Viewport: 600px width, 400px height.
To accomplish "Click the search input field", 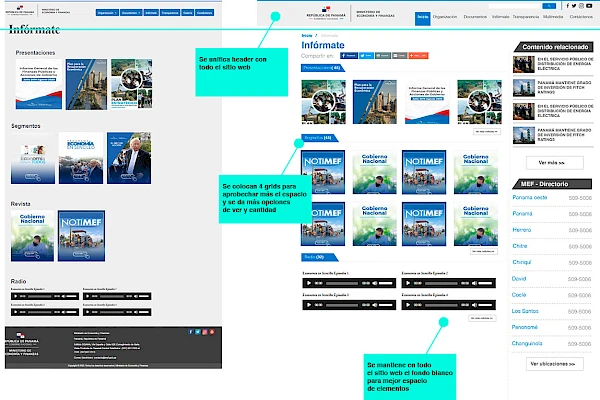I will pyautogui.click(x=515, y=6).
